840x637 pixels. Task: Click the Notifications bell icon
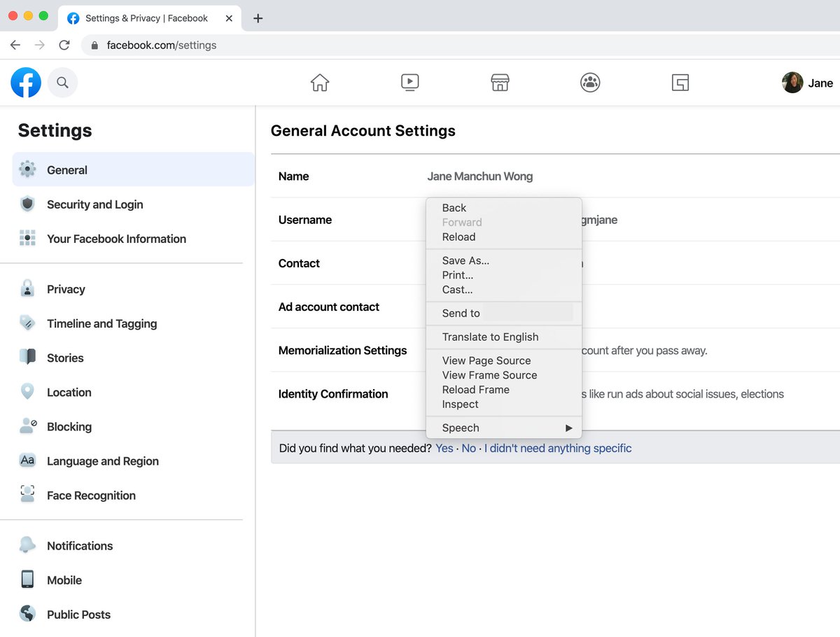coord(27,545)
